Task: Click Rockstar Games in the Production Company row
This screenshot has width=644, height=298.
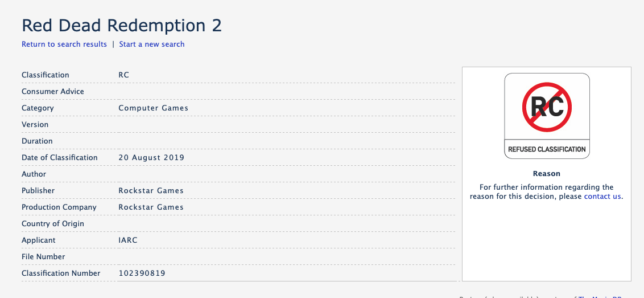Action: click(x=151, y=207)
